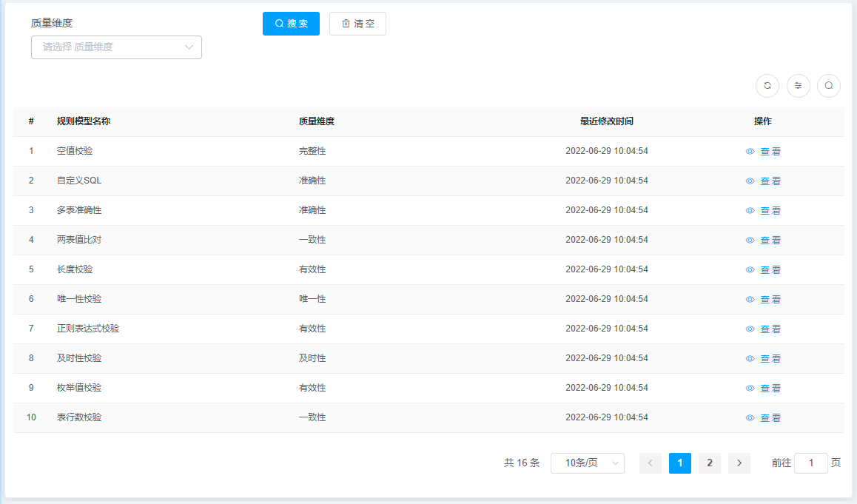Click the next page arrow

click(x=739, y=463)
